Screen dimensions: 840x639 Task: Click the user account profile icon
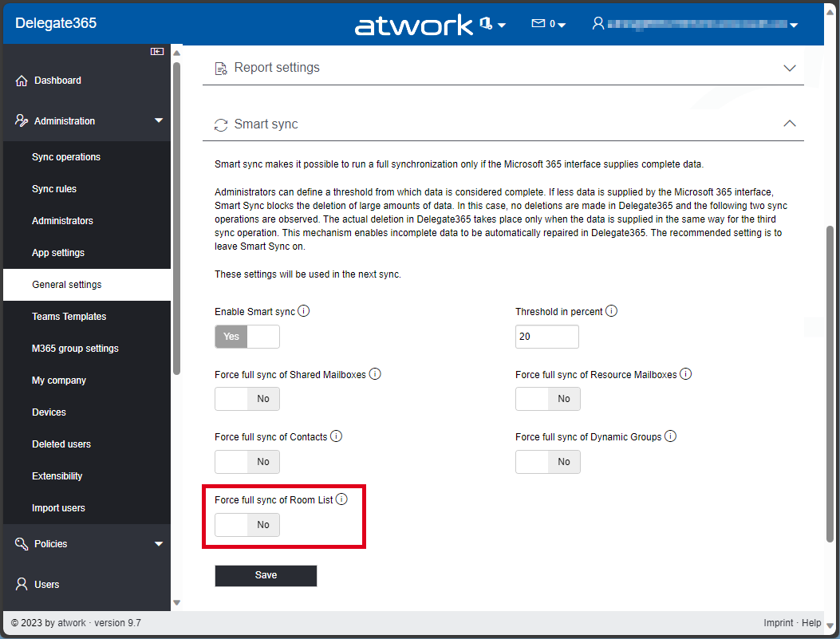pyautogui.click(x=597, y=23)
